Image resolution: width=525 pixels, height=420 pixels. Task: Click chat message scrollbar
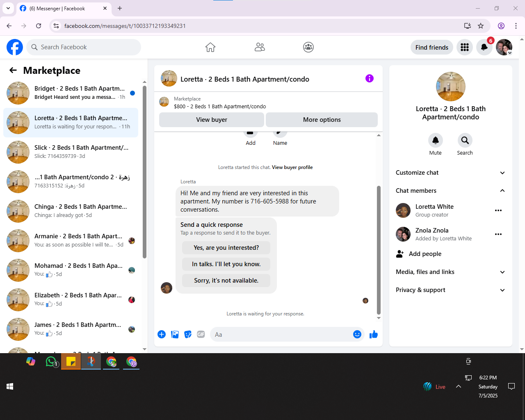click(x=379, y=250)
